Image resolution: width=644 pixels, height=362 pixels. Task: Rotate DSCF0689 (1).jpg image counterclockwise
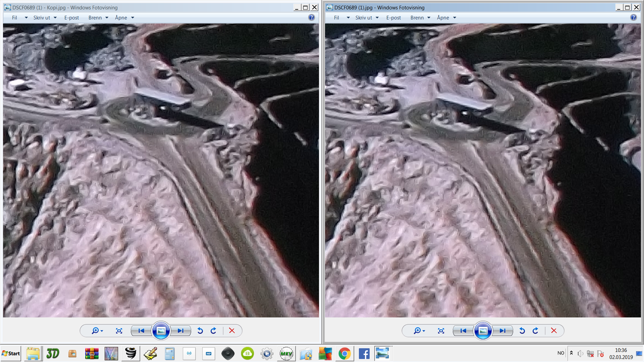coord(522,330)
